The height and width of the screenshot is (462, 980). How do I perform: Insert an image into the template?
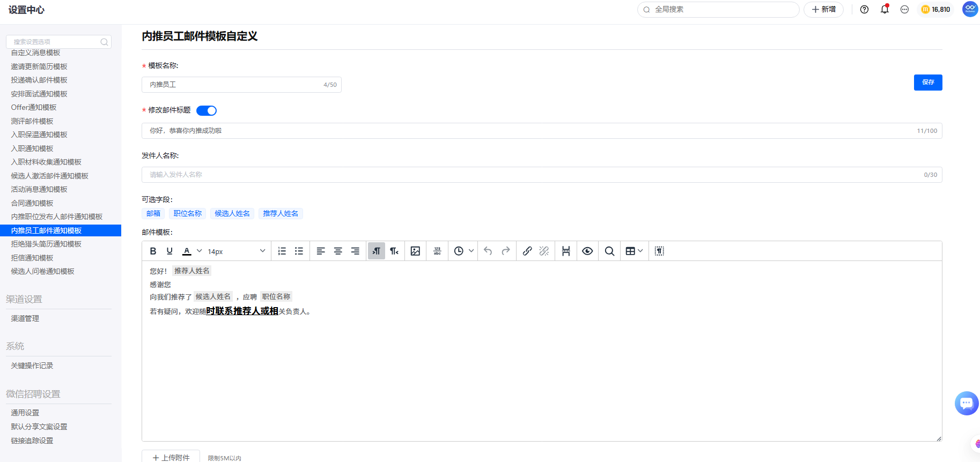[415, 251]
